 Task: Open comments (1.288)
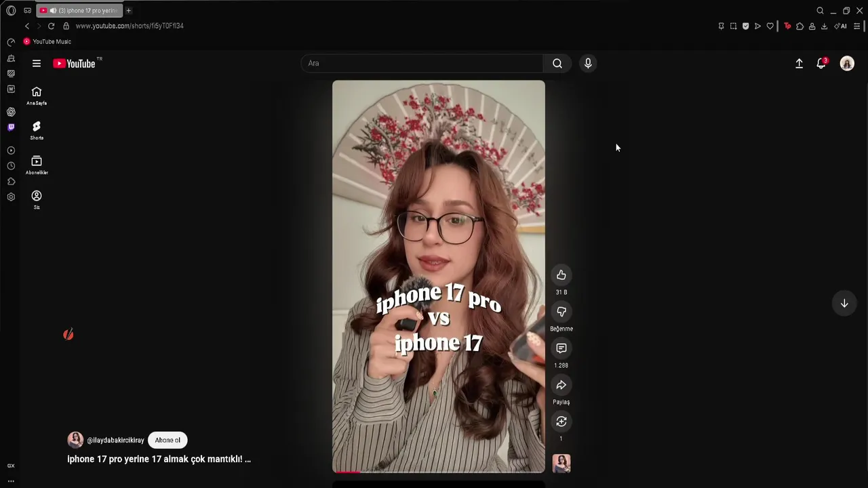point(561,348)
